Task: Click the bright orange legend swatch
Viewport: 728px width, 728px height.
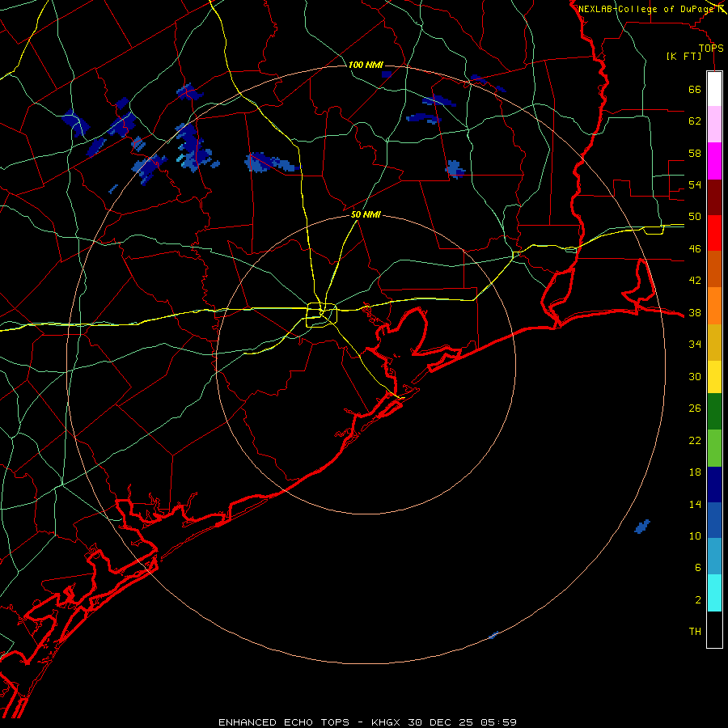Action: coord(714,306)
